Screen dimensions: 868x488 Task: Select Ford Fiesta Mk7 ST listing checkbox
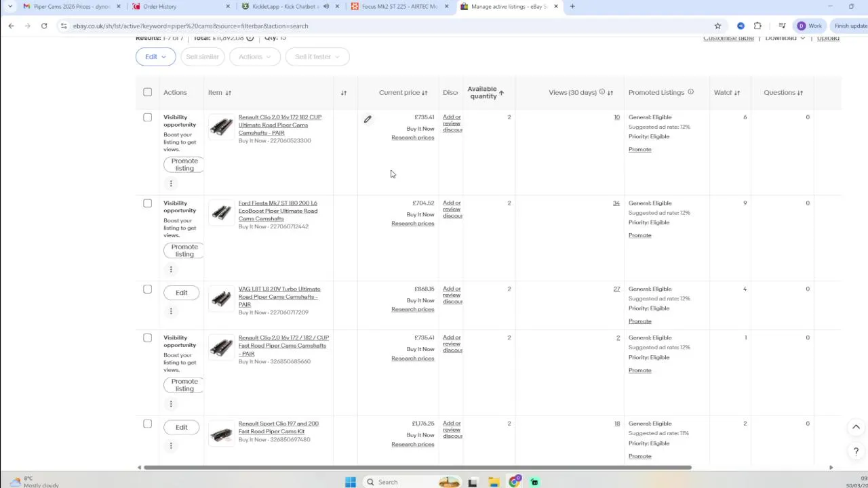[x=147, y=203]
